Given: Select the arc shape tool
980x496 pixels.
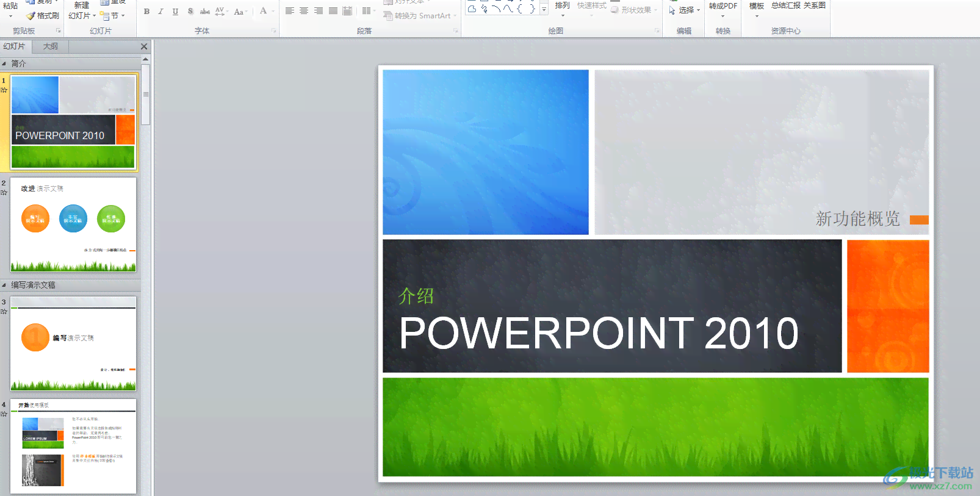Looking at the screenshot, I should (496, 9).
